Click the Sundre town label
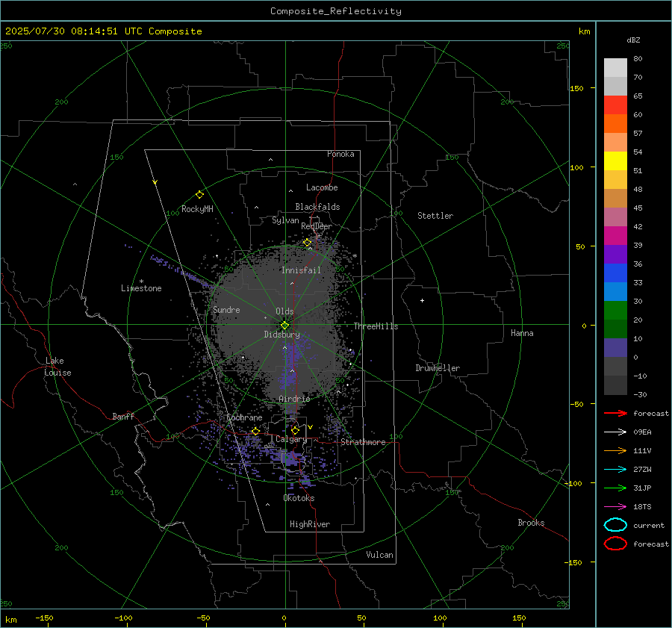 coord(226,309)
